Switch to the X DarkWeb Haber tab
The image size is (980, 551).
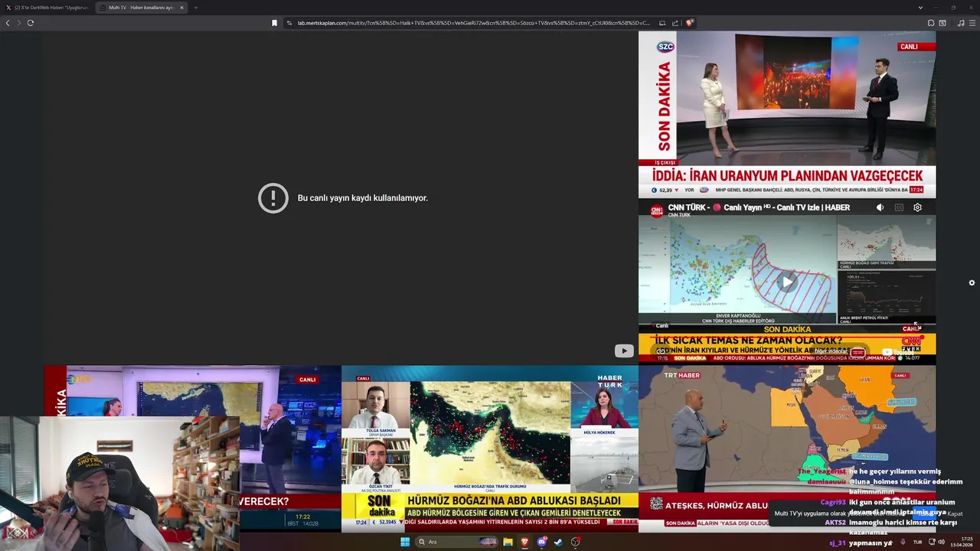pyautogui.click(x=47, y=8)
